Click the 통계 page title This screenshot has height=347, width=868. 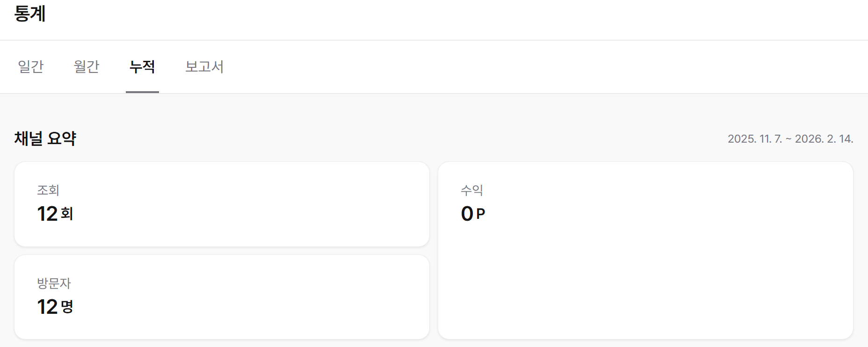pyautogui.click(x=30, y=14)
